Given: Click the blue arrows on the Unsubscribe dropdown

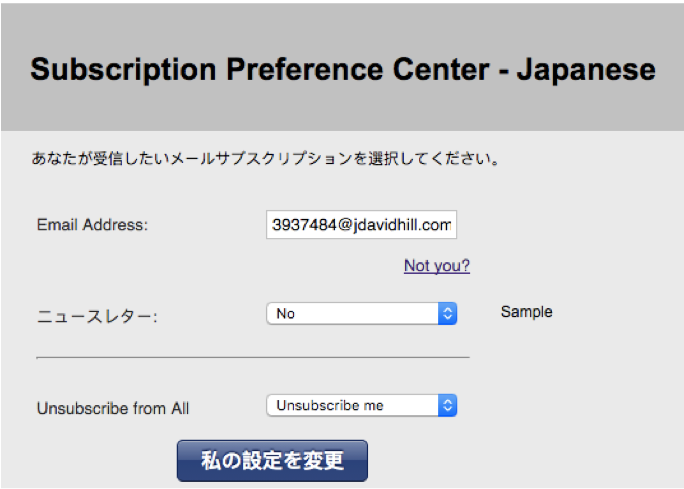Looking at the screenshot, I should 448,406.
